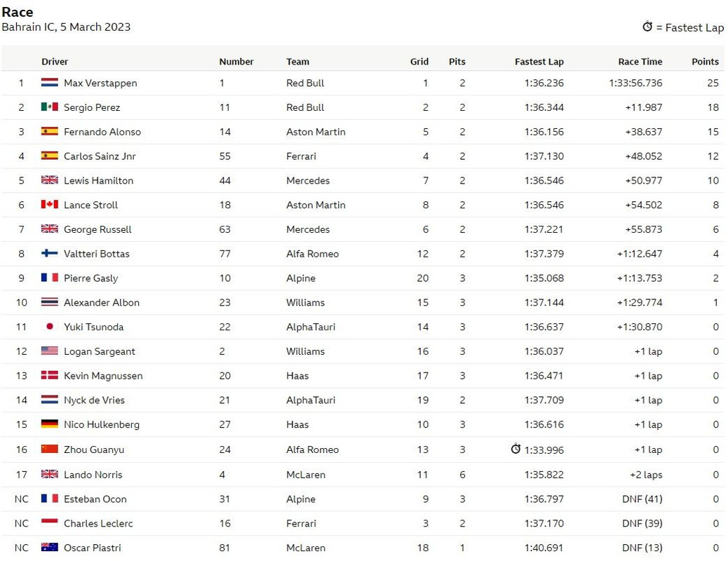Click the Mexico flag next to Sergio Perez

50,107
